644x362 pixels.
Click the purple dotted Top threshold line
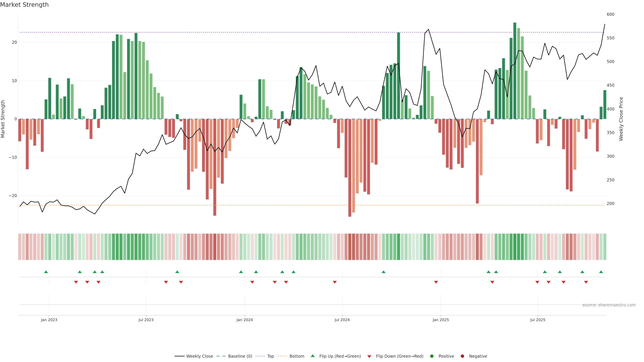coord(250,32)
